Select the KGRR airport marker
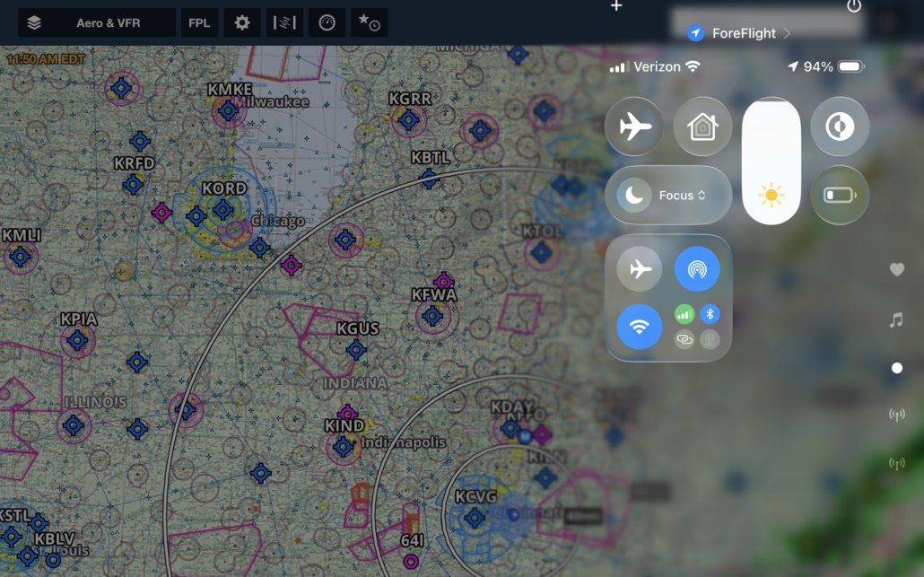The image size is (924, 577). [408, 120]
